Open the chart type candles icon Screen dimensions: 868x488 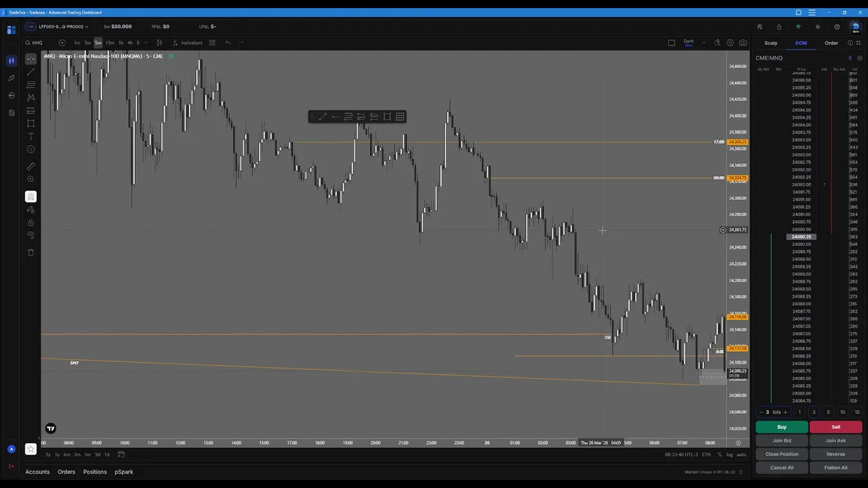pos(159,43)
